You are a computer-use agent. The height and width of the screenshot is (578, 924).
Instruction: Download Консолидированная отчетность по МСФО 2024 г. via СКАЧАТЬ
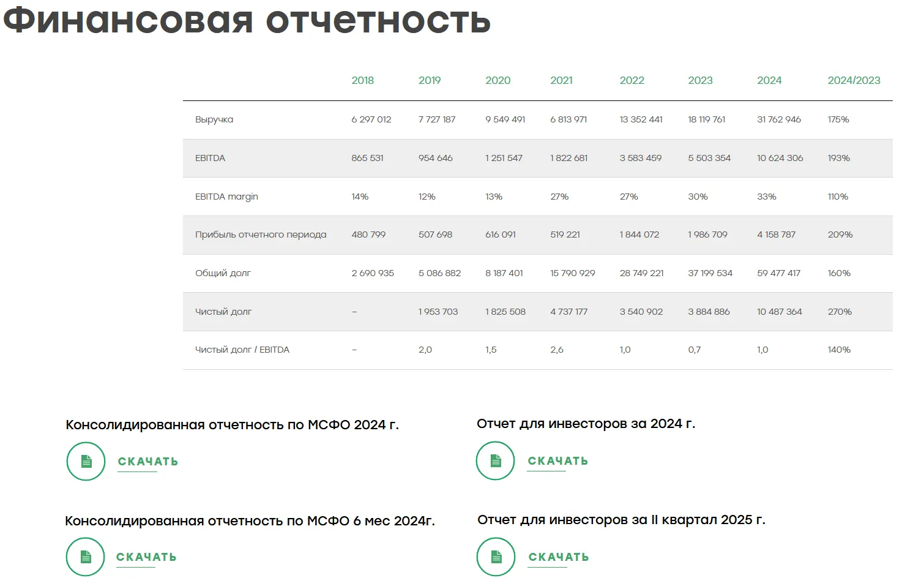click(x=148, y=462)
